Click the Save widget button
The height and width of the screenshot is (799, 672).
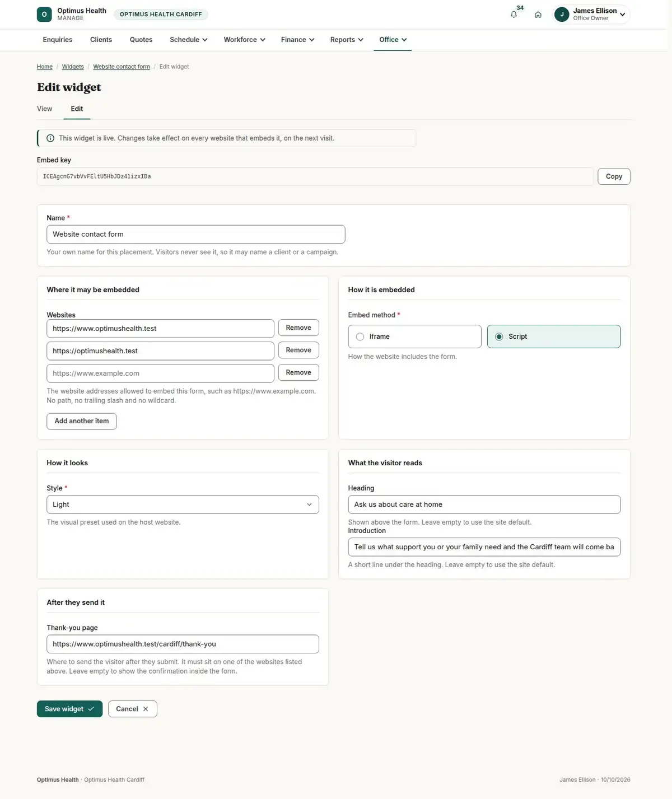(x=69, y=709)
